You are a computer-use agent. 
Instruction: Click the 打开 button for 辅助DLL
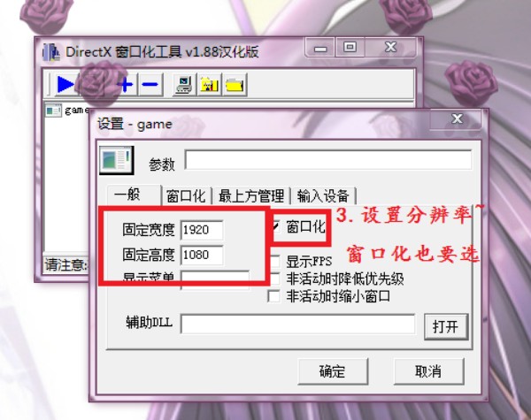point(446,326)
